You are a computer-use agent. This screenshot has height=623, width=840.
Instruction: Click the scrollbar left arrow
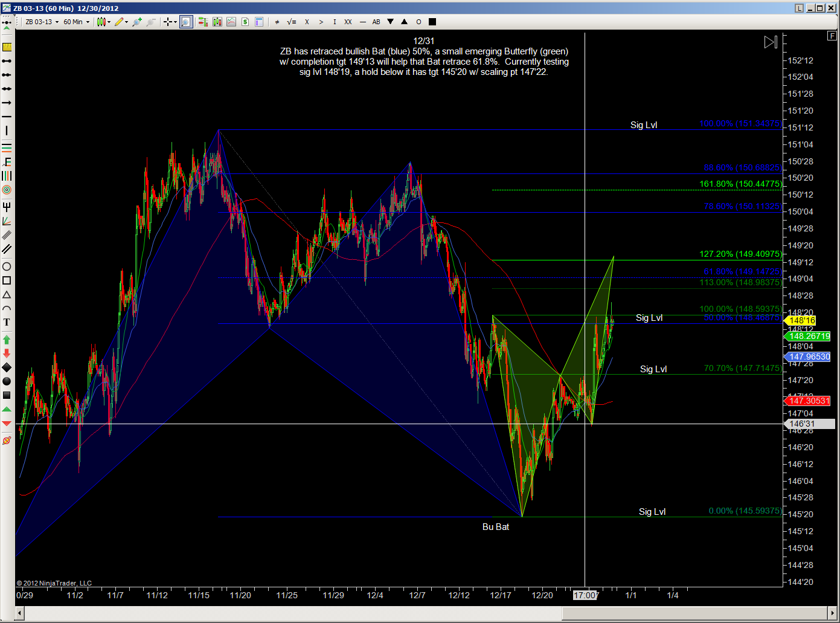click(x=19, y=613)
